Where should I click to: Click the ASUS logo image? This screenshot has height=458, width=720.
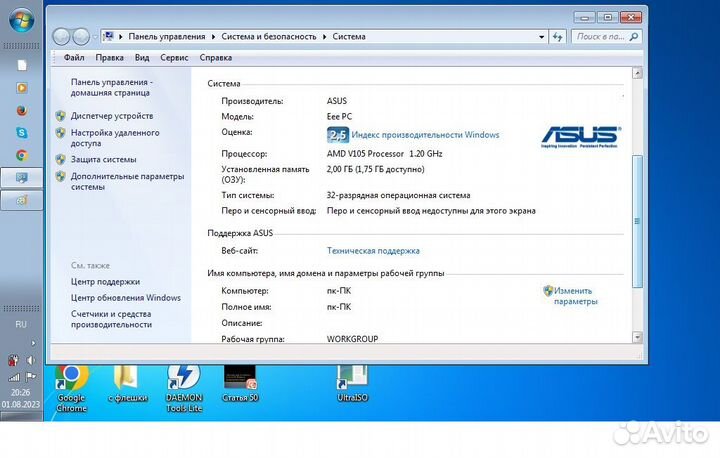(581, 137)
